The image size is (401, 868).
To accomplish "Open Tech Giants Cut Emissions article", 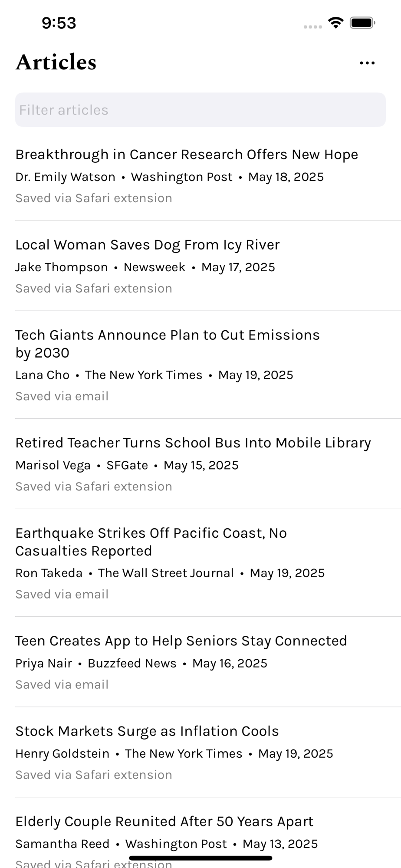I will coord(200,365).
